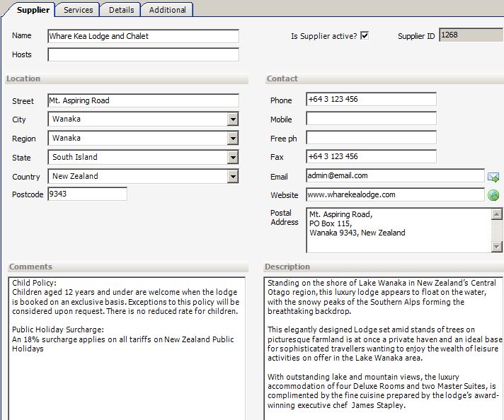Click the open website globe icon
The width and height of the screenshot is (504, 420).
click(493, 195)
